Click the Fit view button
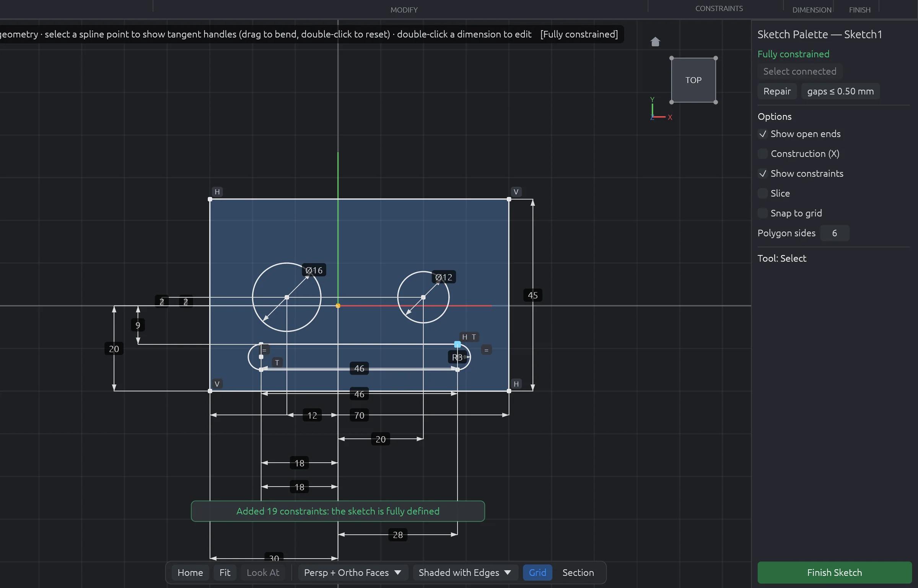The height and width of the screenshot is (588, 918). (225, 572)
